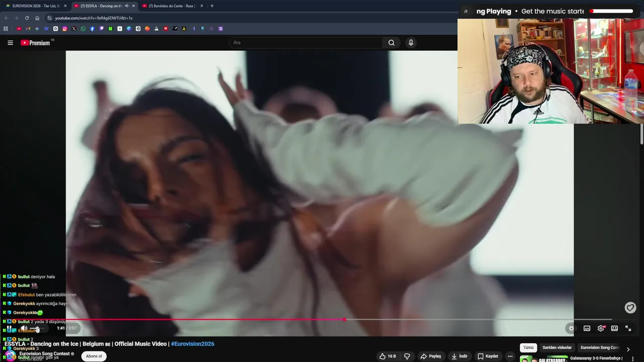Image resolution: width=644 pixels, height=362 pixels.
Task: Open the WhatsApp bookmark icon
Action: [x=83, y=29]
